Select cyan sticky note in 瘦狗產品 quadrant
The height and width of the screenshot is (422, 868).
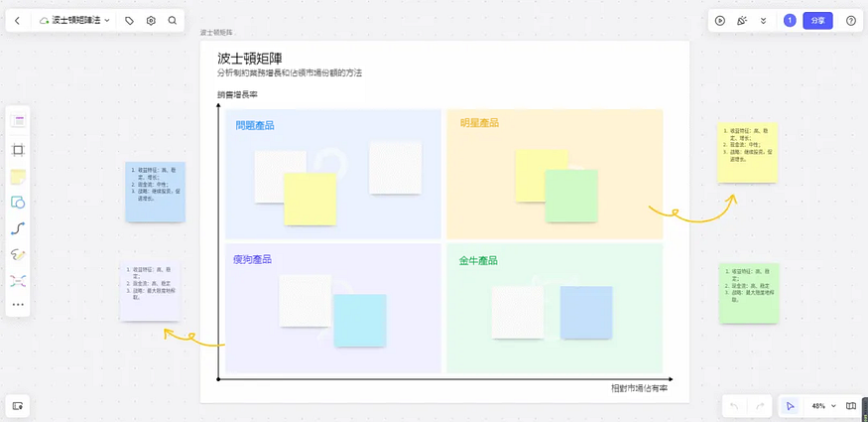pyautogui.click(x=360, y=321)
